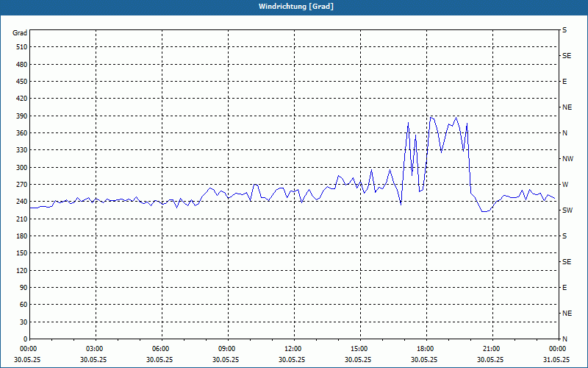Click the SE compass label near the 480 level

tap(567, 56)
